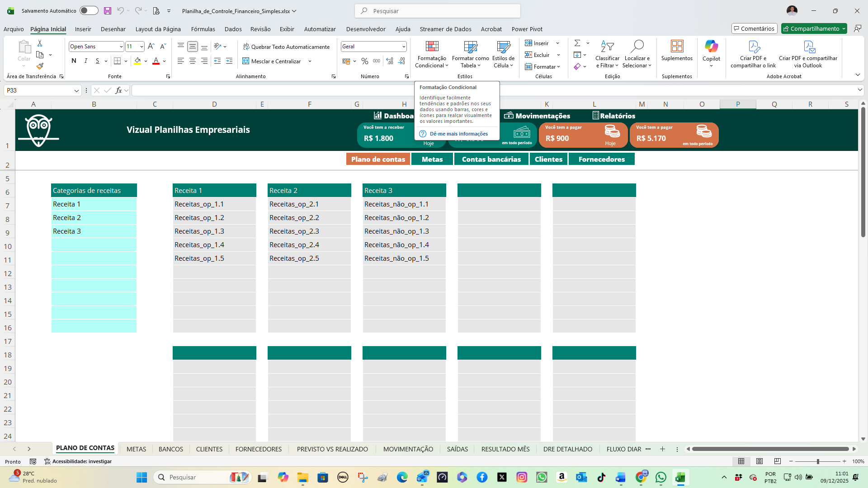
Task: Open Mesclar e Centralizar dropdown arrow
Action: [x=310, y=61]
